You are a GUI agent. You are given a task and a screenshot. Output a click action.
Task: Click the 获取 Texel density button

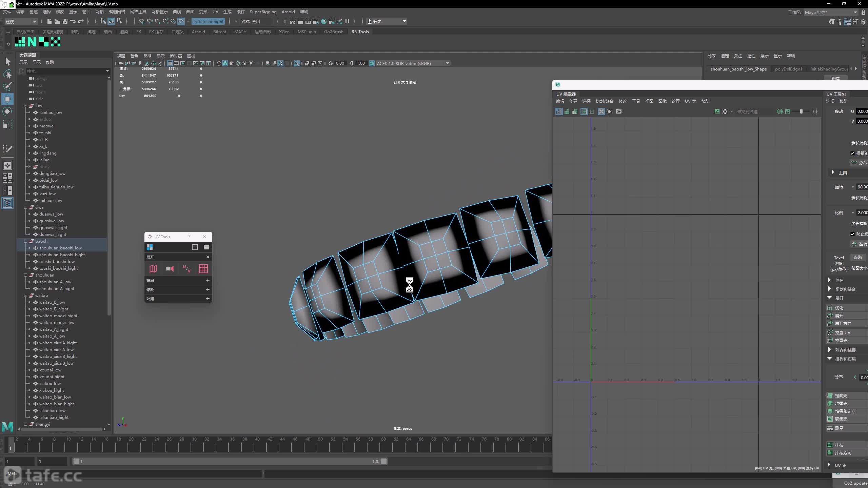coord(858,258)
